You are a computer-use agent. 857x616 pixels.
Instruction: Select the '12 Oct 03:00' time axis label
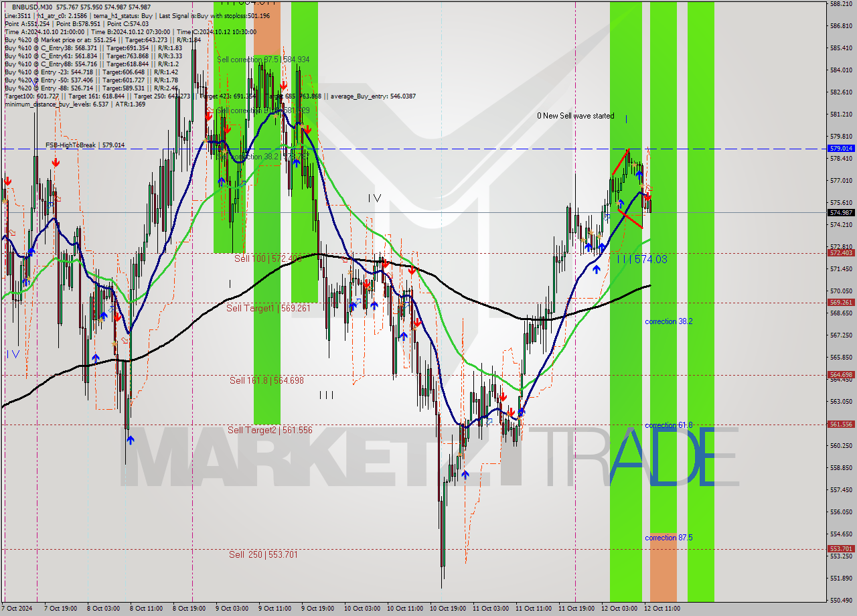click(619, 609)
